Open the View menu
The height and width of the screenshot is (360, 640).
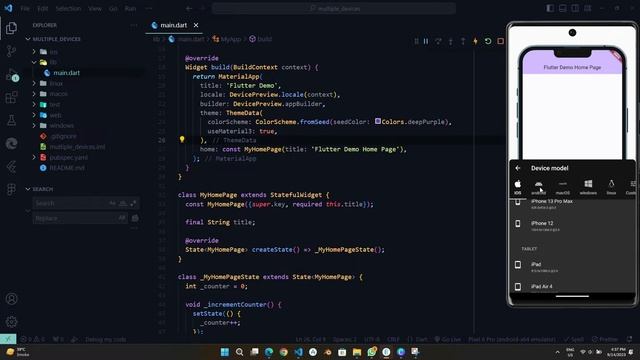pos(95,8)
